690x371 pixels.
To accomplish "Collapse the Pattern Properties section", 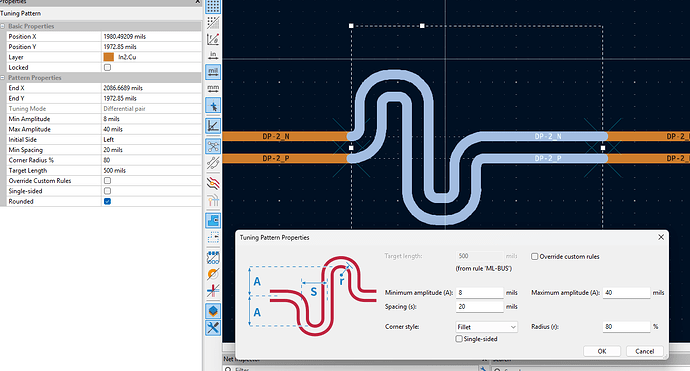I will coord(3,78).
